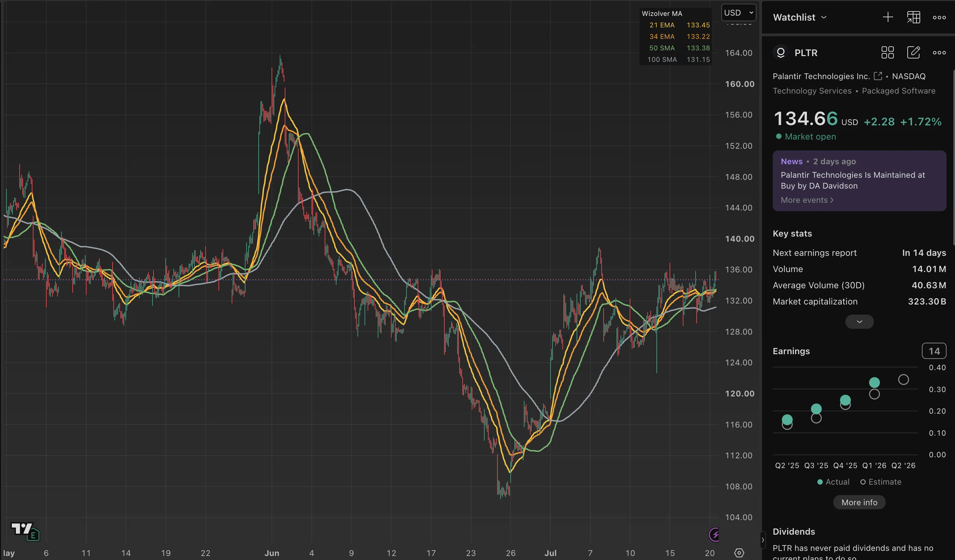Open the DA Davidson news headline
Viewport: 955px width, 560px height.
point(853,180)
